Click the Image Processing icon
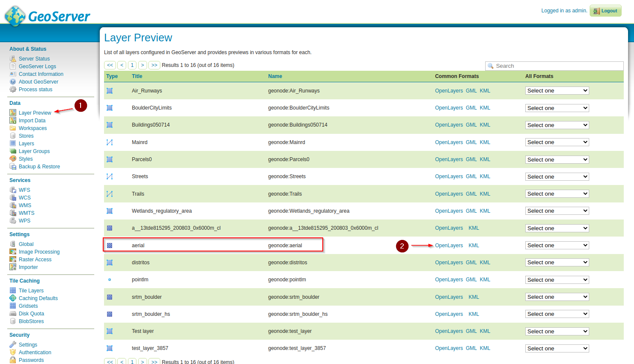This screenshot has width=634, height=364. pyautogui.click(x=13, y=252)
